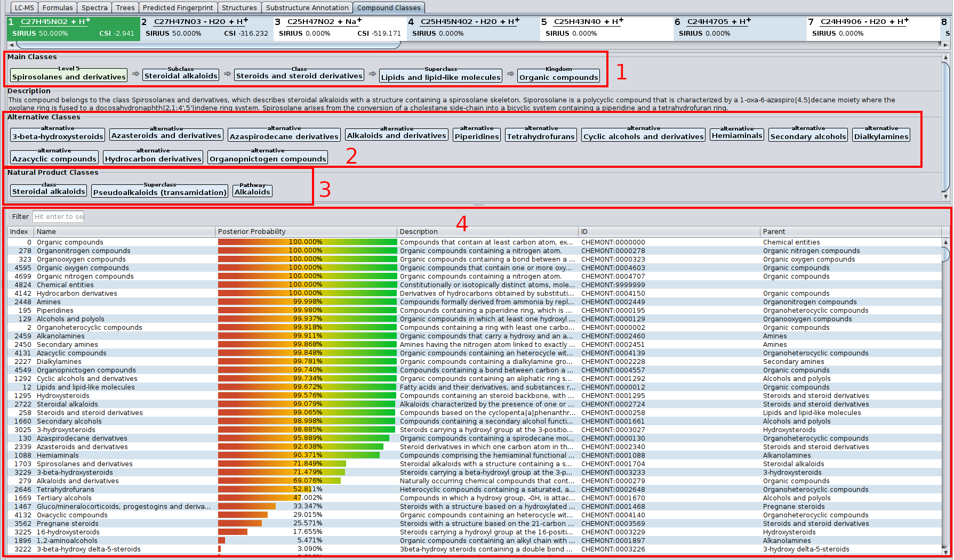Select formula candidate C25H47NO2 + Na+
The height and width of the screenshot is (560, 954).
[x=340, y=28]
